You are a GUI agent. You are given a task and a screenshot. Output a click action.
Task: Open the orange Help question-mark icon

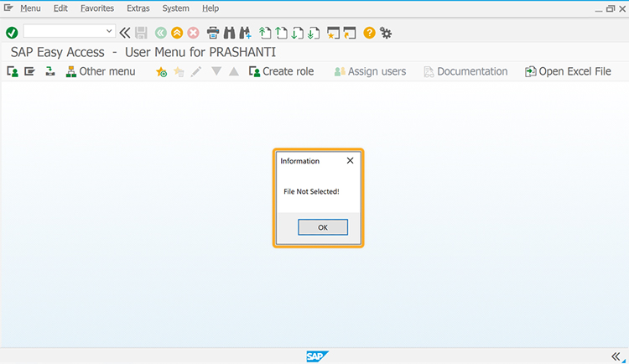pos(369,33)
